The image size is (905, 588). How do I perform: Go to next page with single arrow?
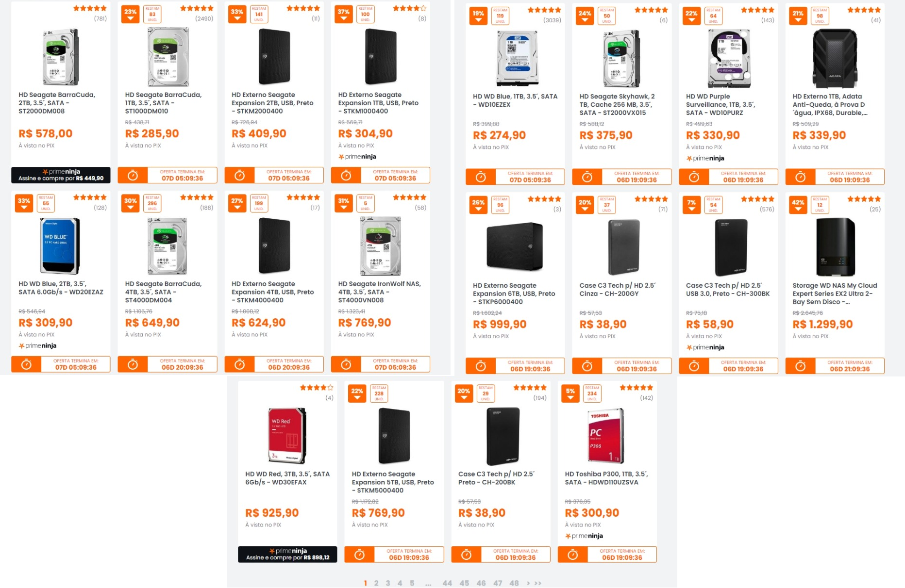(x=528, y=583)
